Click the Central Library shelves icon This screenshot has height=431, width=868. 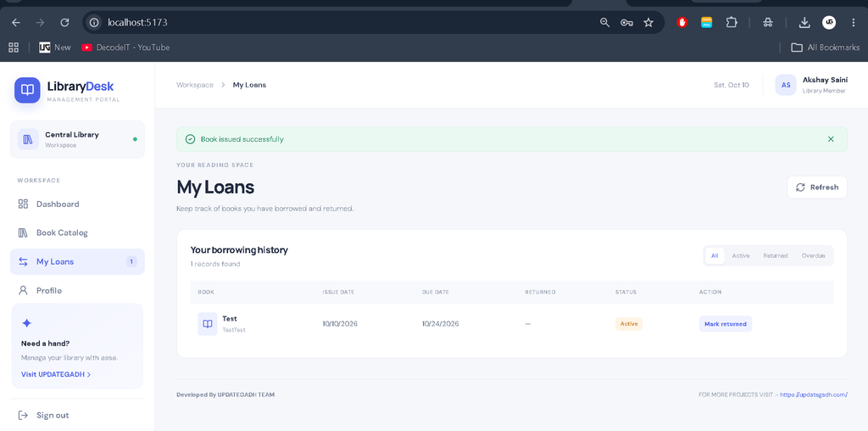point(28,139)
